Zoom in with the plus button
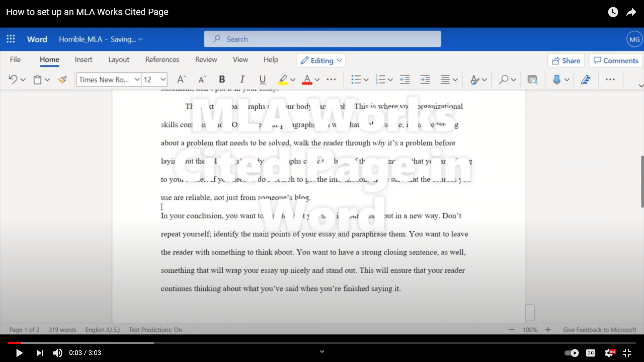The height and width of the screenshot is (362, 644). [548, 330]
